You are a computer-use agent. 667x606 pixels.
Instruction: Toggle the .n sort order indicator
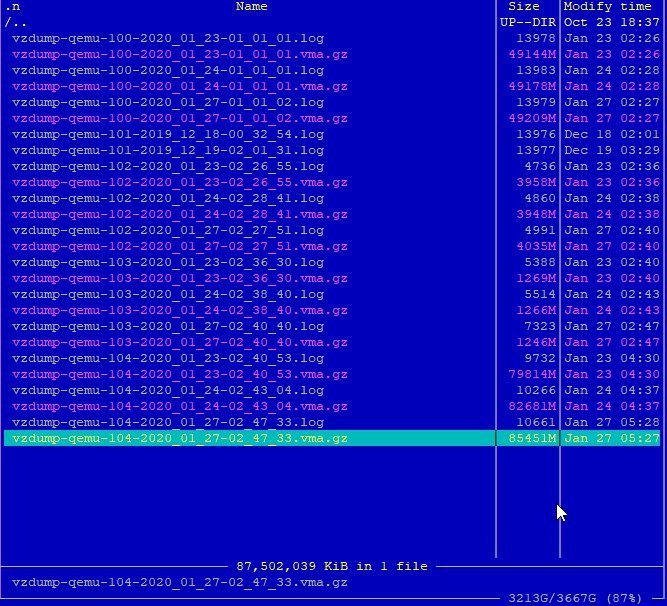pos(13,6)
